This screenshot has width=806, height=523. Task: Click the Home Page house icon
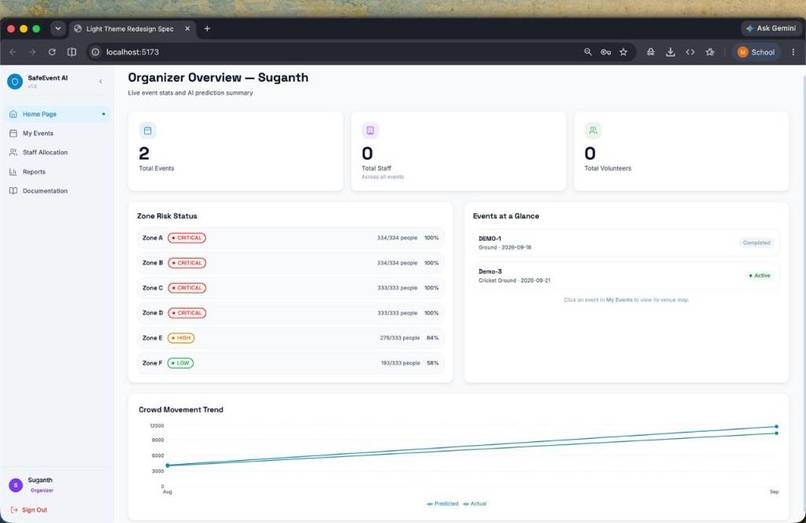coord(13,114)
